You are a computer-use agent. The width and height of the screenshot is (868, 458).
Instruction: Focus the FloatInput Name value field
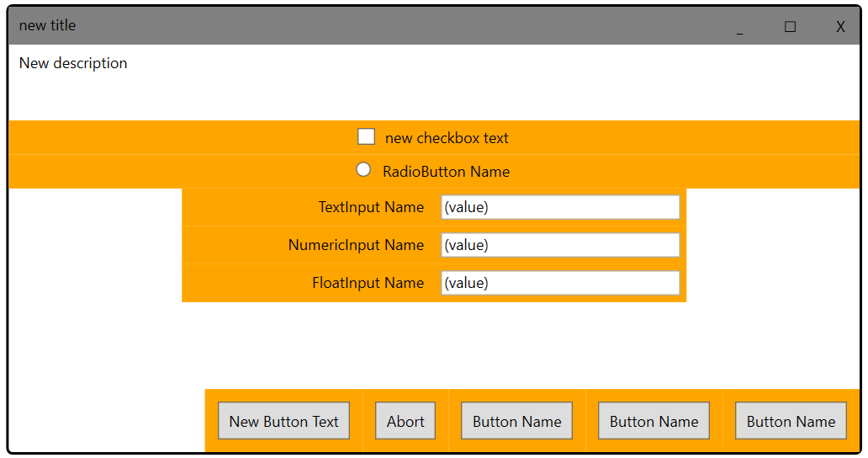pos(560,283)
